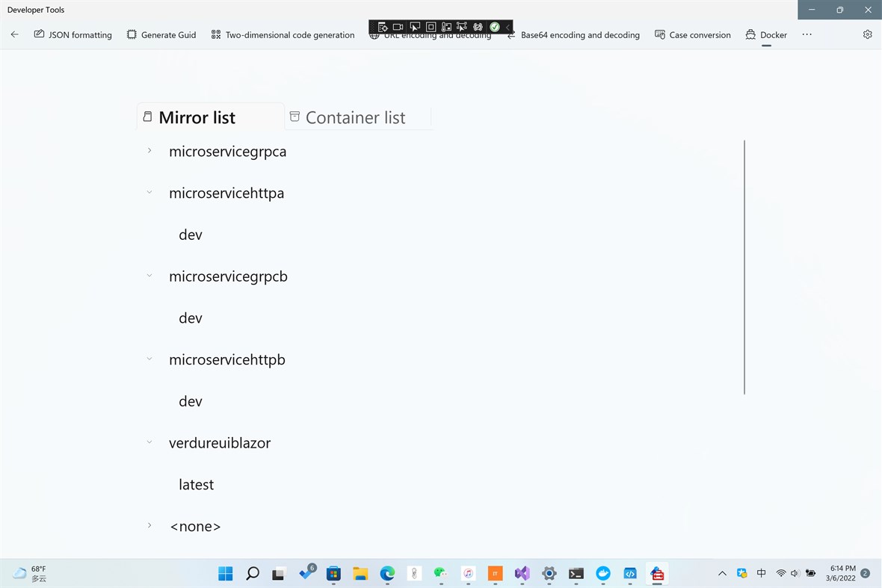Screen dimensions: 882x588
Task: Open the JSON formatting tab
Action: click(x=73, y=35)
